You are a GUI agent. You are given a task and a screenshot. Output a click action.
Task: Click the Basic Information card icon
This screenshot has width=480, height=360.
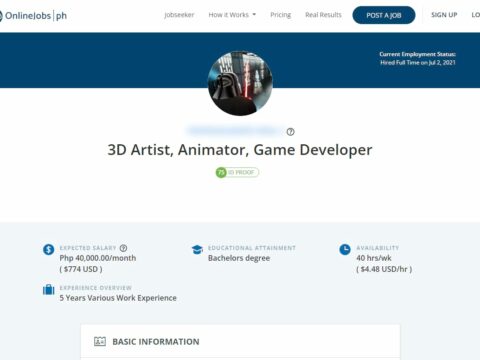pos(100,341)
